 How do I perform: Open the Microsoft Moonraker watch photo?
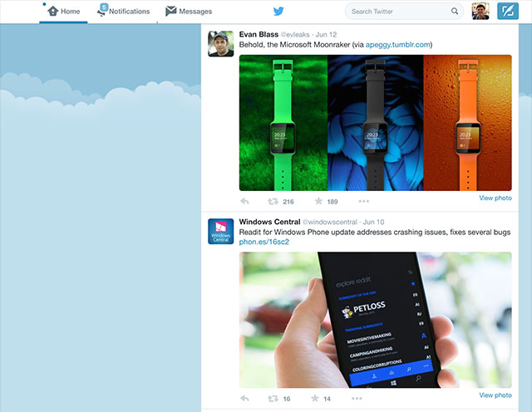[x=375, y=123]
